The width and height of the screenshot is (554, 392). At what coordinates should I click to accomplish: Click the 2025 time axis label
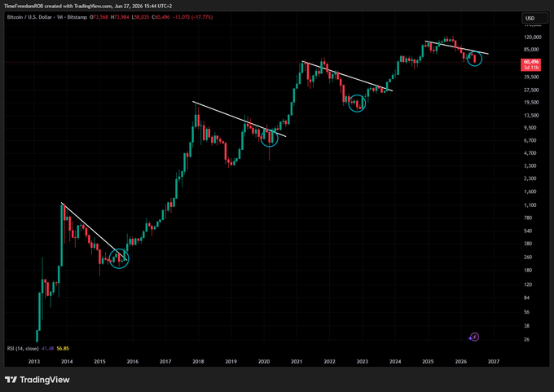click(x=428, y=362)
